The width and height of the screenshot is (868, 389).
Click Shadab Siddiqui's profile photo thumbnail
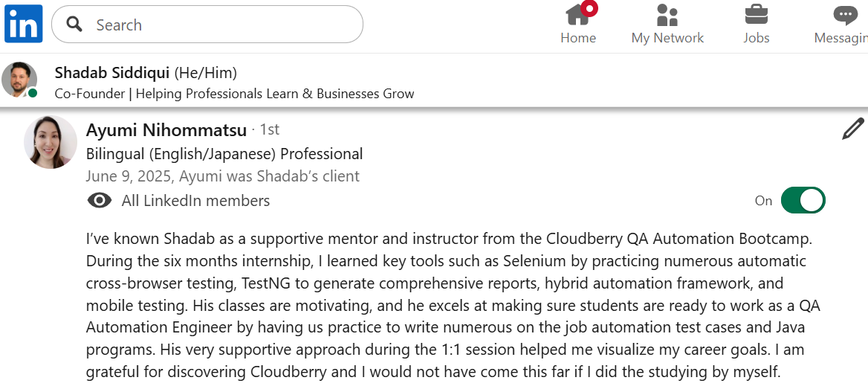tap(19, 80)
